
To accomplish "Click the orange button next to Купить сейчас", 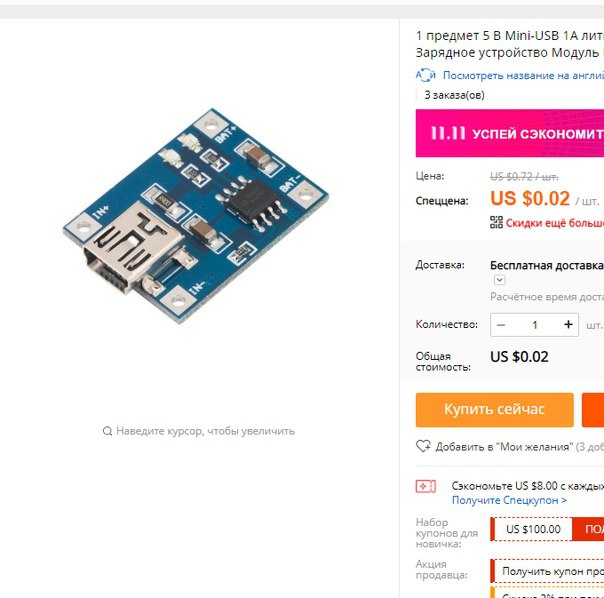I will tap(593, 410).
